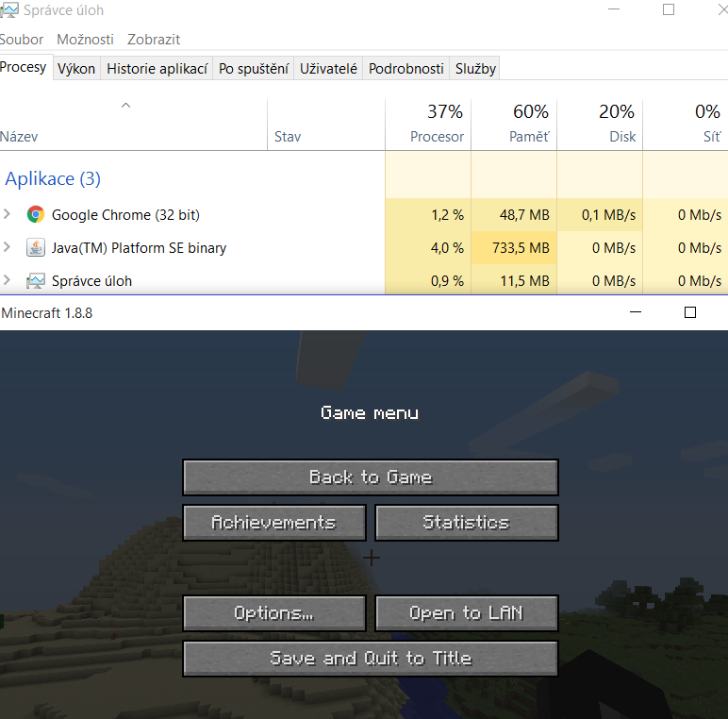728x719 pixels.
Task: Switch to the Po spuštění tab
Action: [254, 68]
